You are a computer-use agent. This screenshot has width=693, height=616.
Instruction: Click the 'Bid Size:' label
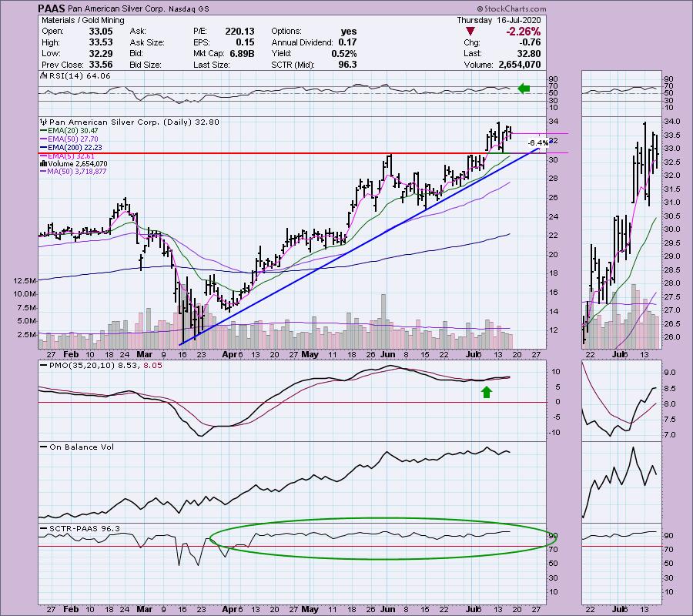(x=147, y=65)
